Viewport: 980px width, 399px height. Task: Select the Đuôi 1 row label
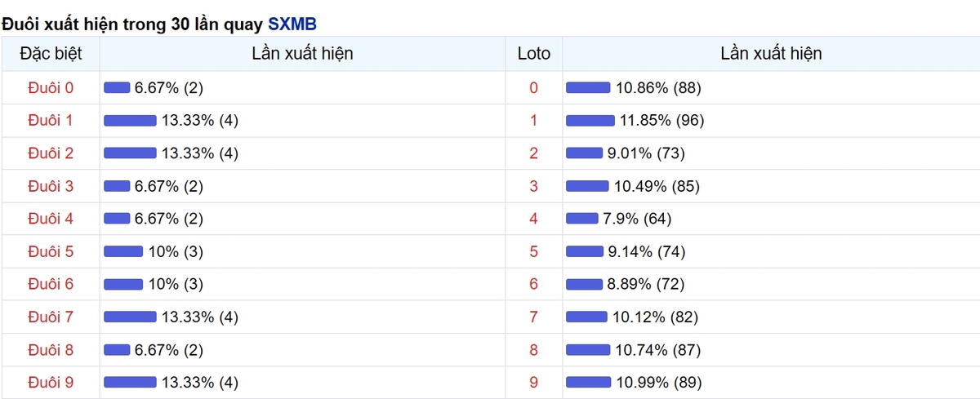pyautogui.click(x=51, y=121)
